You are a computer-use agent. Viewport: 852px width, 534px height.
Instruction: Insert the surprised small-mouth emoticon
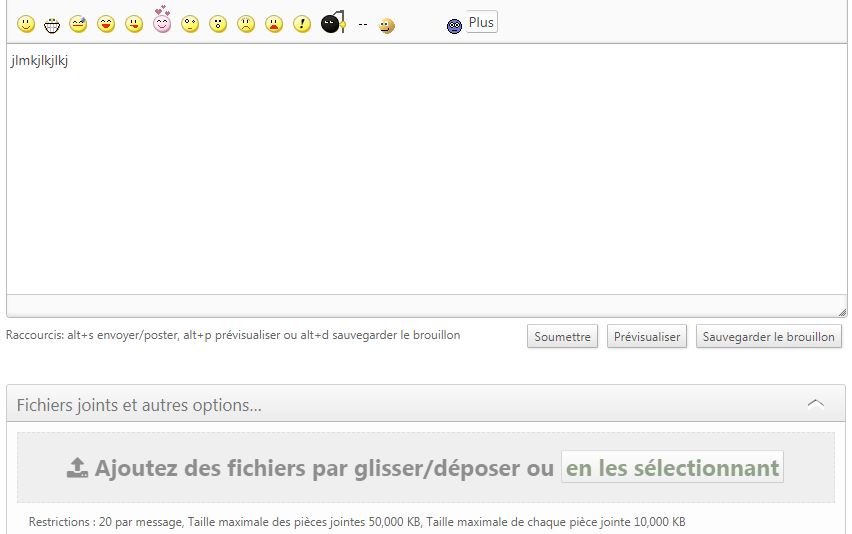[x=218, y=24]
